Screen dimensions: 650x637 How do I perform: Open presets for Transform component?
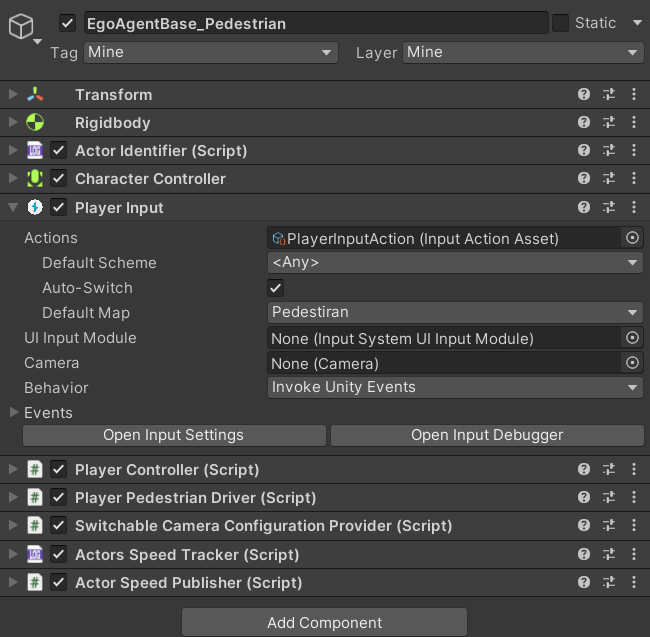609,94
